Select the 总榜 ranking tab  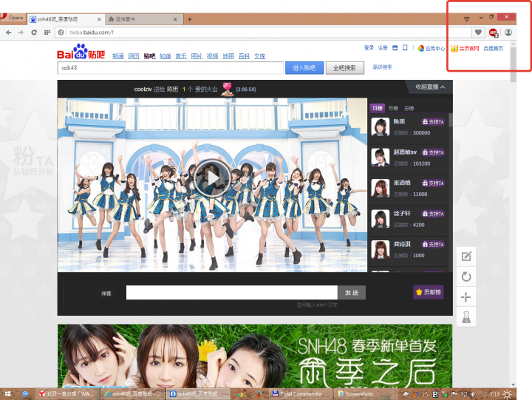[409, 109]
